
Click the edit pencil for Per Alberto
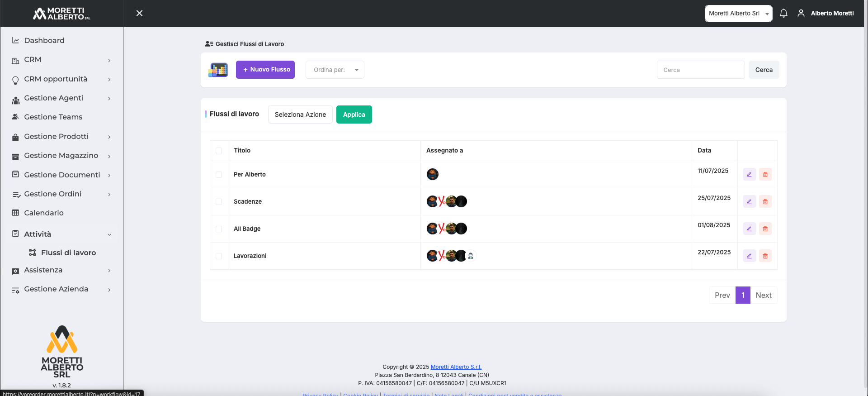point(749,175)
